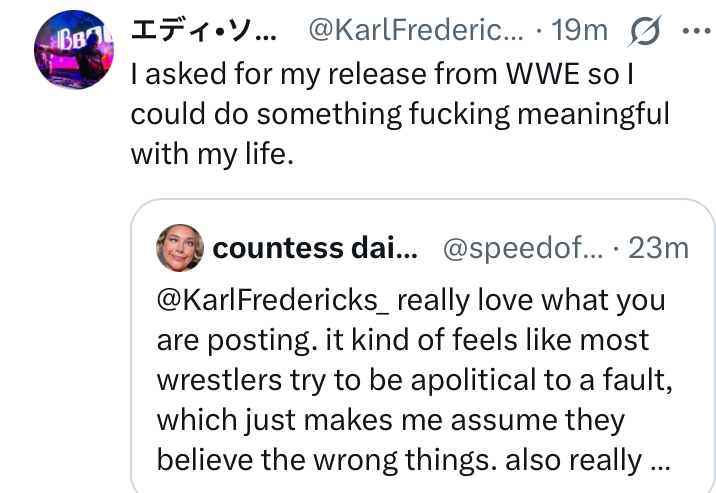The image size is (716, 493).
Task: Expand the truncated quoted post ellipsis
Action: pyautogui.click(x=659, y=460)
